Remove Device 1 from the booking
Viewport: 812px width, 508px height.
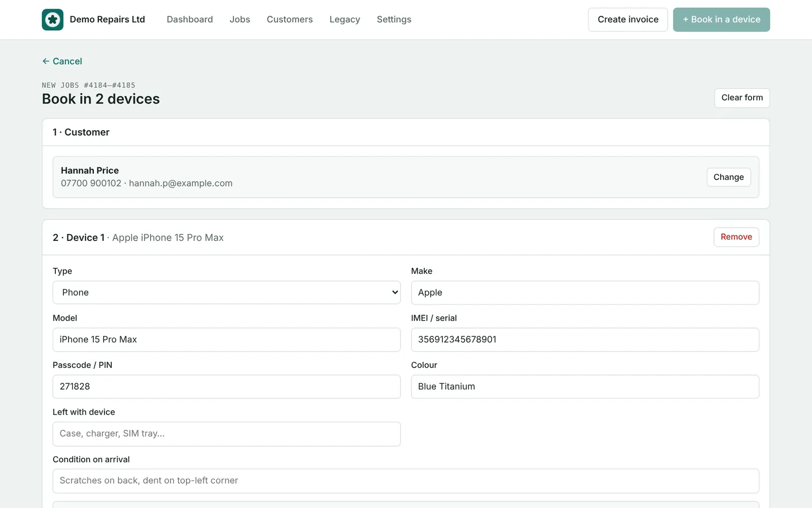point(736,237)
